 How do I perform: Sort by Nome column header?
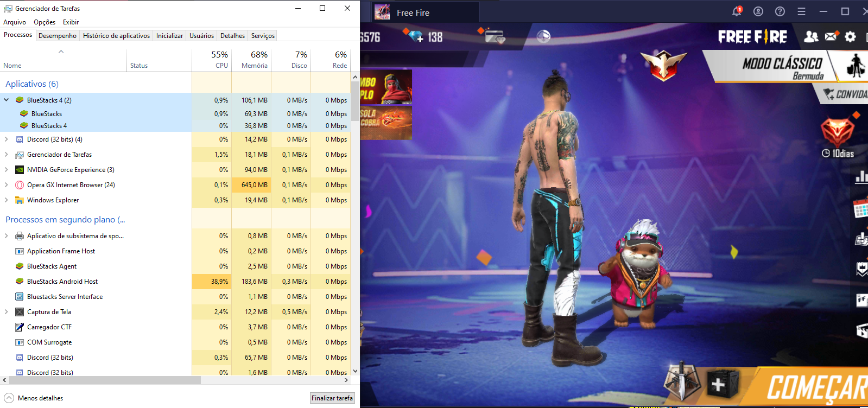pyautogui.click(x=64, y=60)
